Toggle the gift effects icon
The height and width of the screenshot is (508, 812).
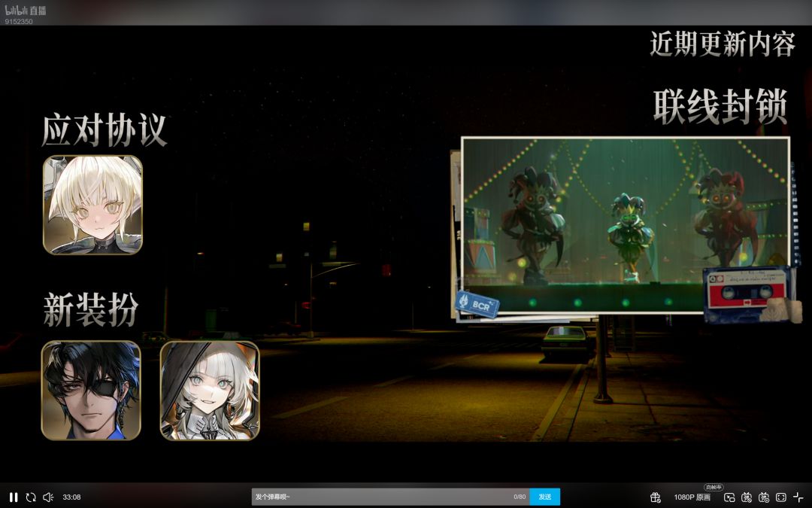[656, 497]
